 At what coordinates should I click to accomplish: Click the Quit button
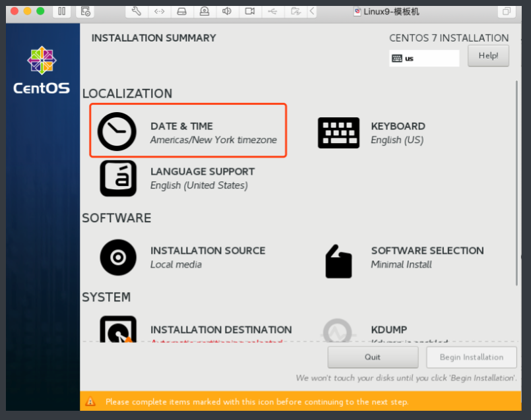[373, 357]
